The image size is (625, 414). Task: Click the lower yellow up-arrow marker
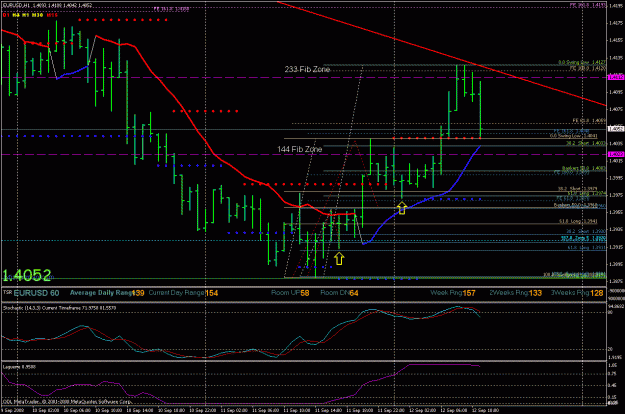(x=339, y=259)
